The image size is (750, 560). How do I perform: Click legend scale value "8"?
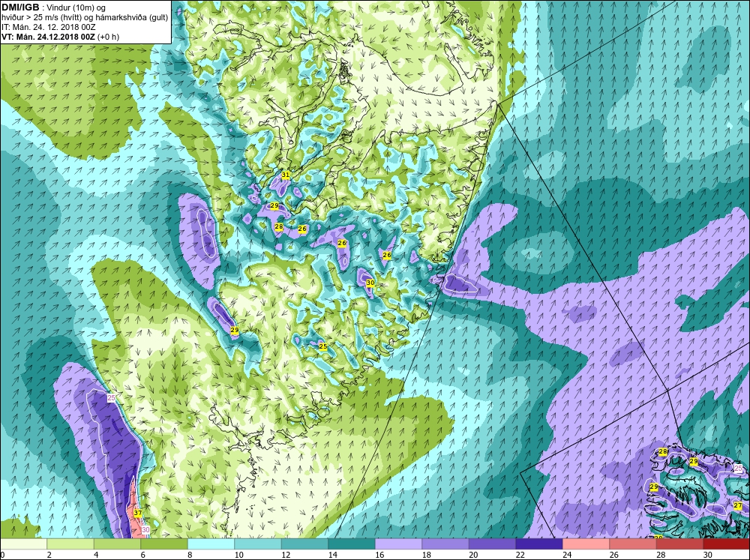pyautogui.click(x=190, y=555)
